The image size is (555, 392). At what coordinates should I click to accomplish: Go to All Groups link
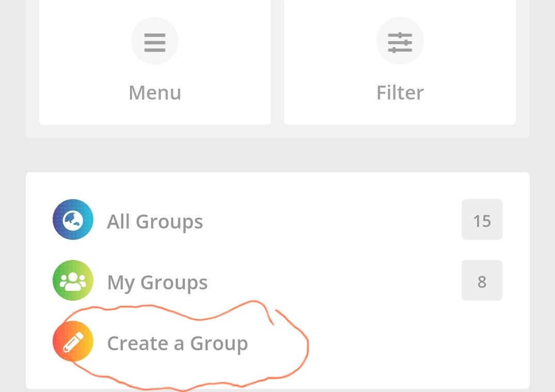tap(155, 222)
